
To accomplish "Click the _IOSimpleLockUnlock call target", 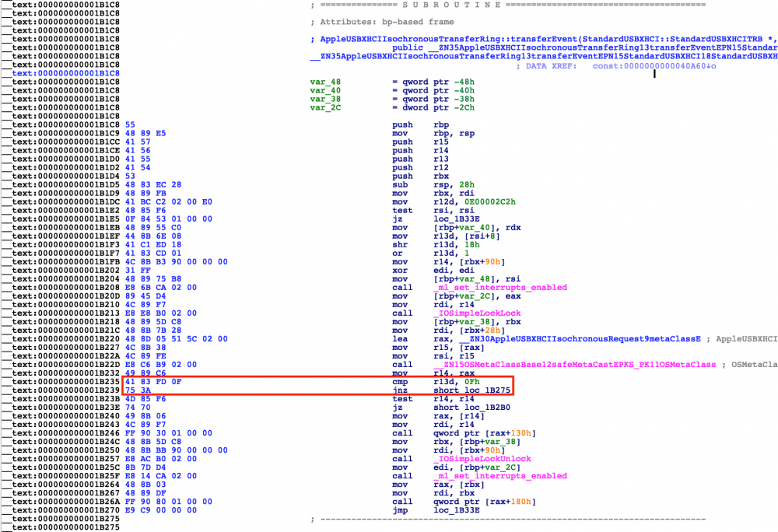I will point(482,459).
